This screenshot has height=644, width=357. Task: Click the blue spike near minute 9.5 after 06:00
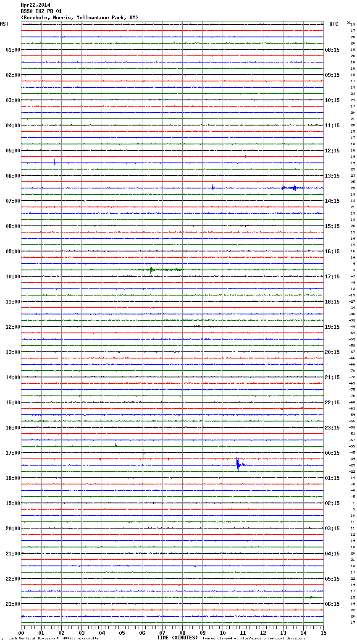pos(213,187)
